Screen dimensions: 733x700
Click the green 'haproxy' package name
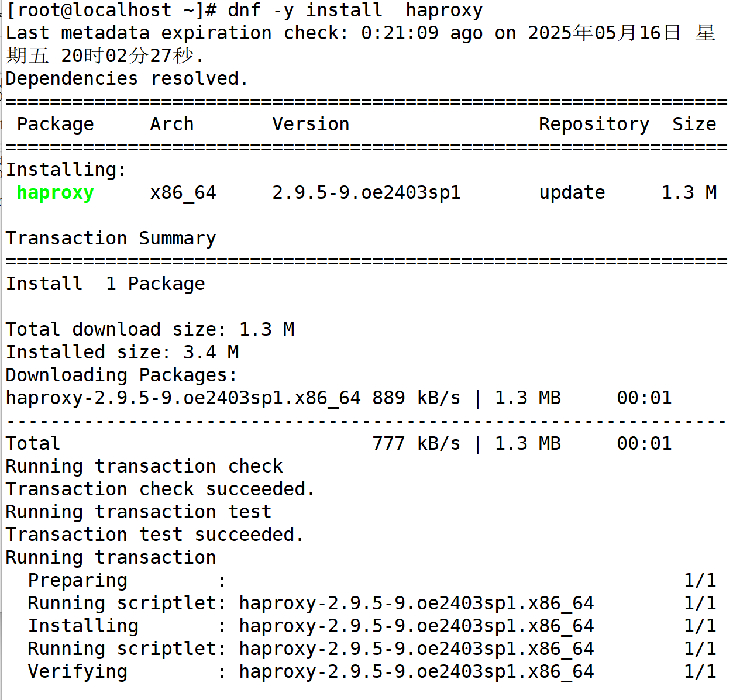click(56, 193)
